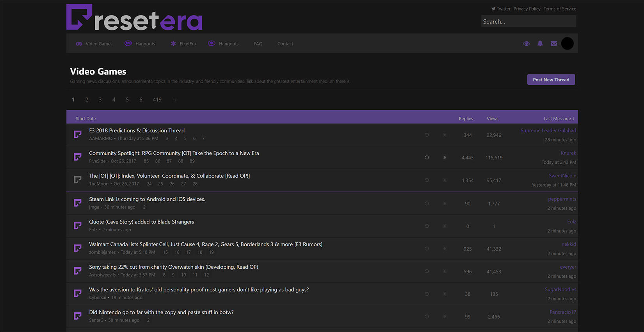The height and width of the screenshot is (332, 644).
Task: Open Walmart Canada lists thread
Action: click(x=206, y=245)
